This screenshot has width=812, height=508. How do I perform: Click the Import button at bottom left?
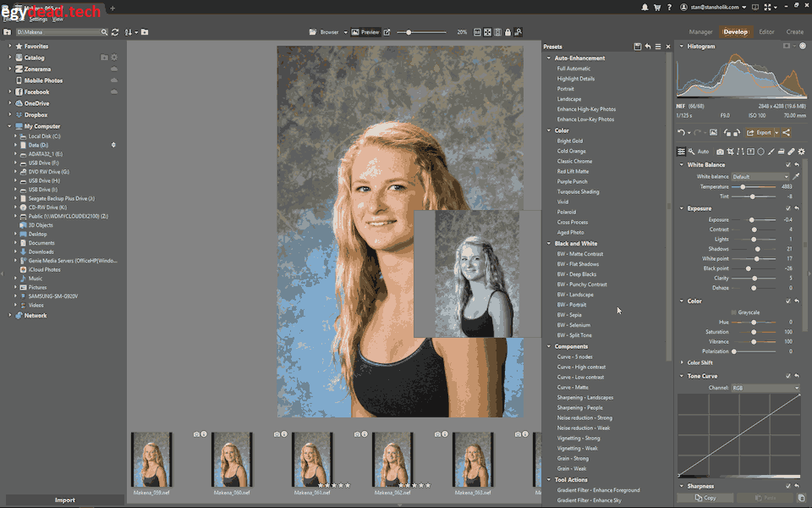tap(64, 500)
